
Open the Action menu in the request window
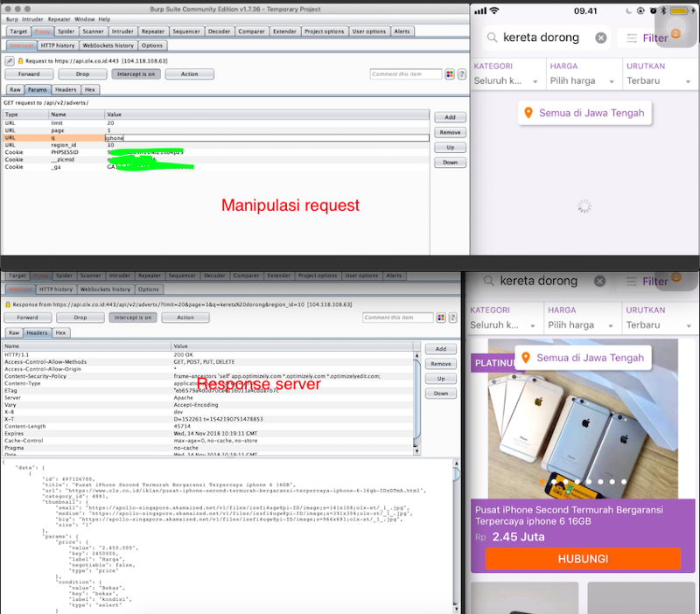[x=189, y=74]
